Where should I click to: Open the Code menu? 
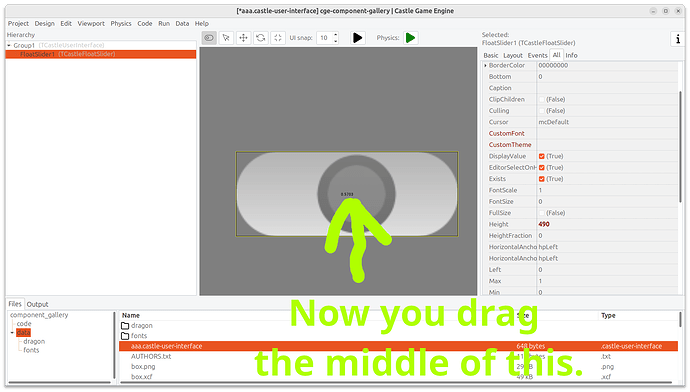tap(144, 24)
